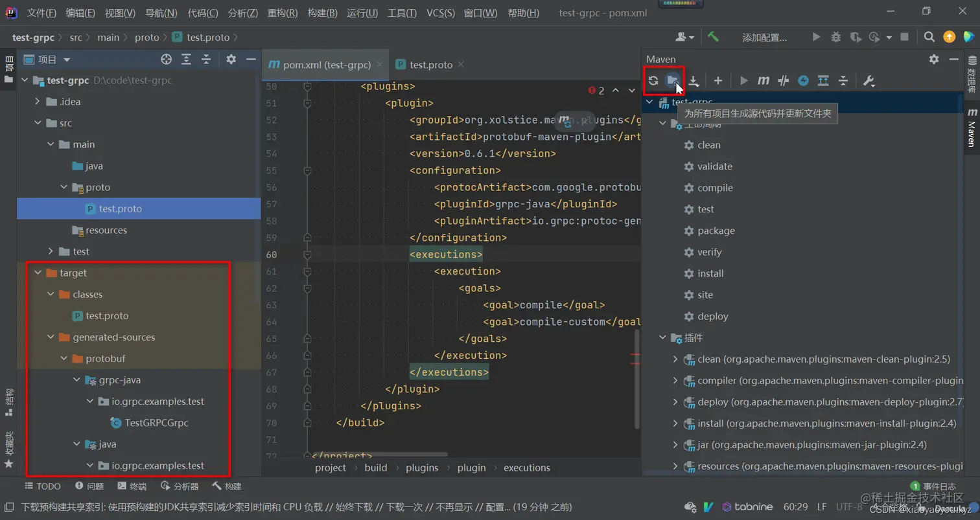Open Execute Maven Goal (m icon)
The height and width of the screenshot is (520, 980).
[x=764, y=81]
